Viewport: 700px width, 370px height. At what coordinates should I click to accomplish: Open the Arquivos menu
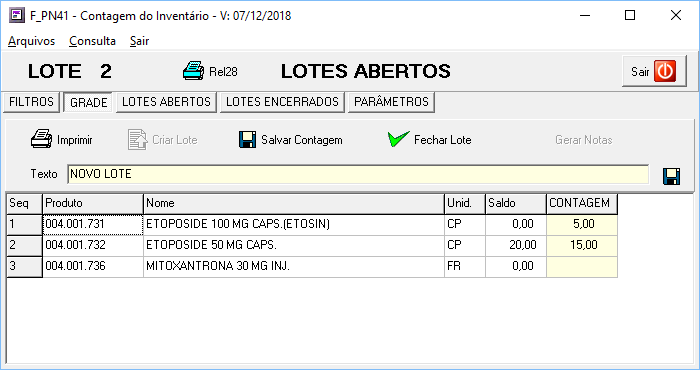click(x=31, y=41)
